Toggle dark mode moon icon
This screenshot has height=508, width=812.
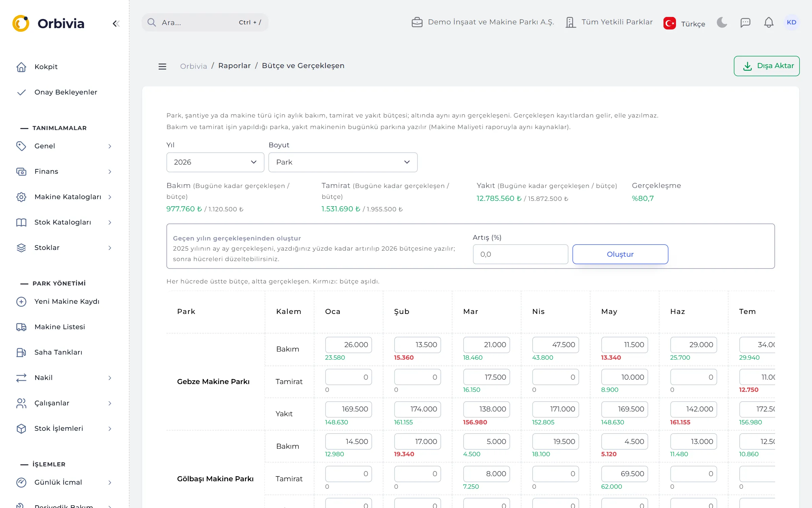pos(722,22)
